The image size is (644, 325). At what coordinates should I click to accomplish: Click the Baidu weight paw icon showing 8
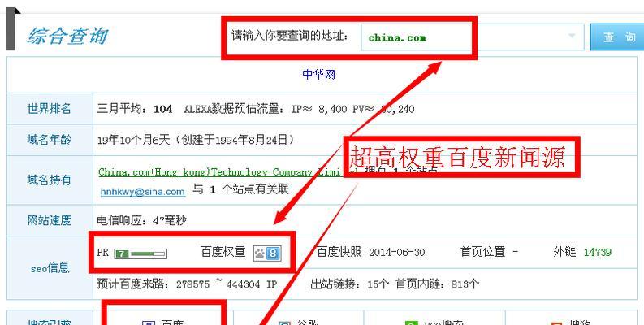point(267,253)
